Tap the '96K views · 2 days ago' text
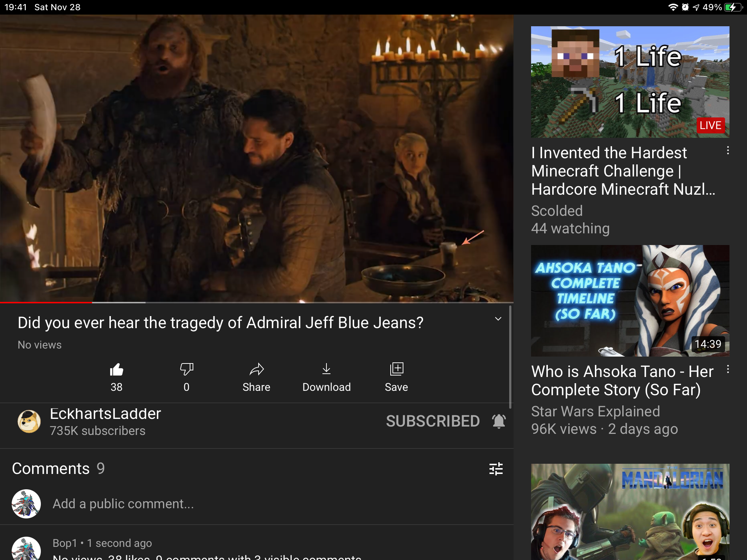Image resolution: width=747 pixels, height=560 pixels. tap(604, 429)
